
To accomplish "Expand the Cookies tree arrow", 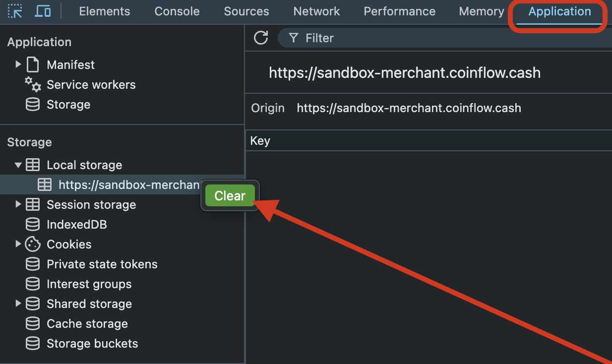I will click(18, 244).
